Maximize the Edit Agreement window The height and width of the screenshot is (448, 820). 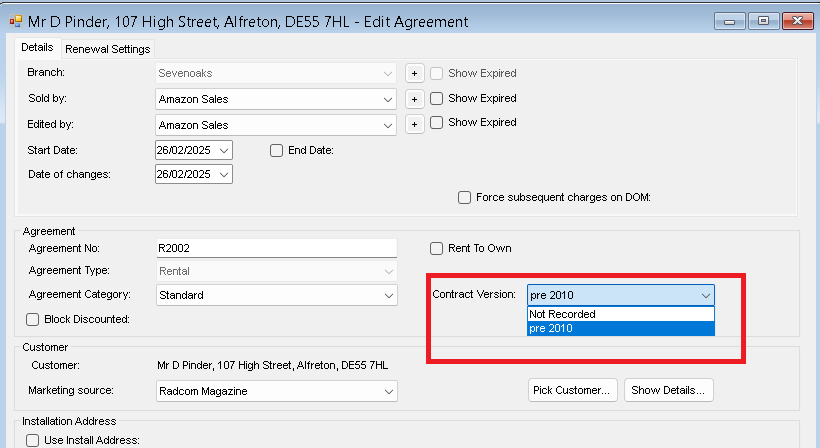(762, 20)
